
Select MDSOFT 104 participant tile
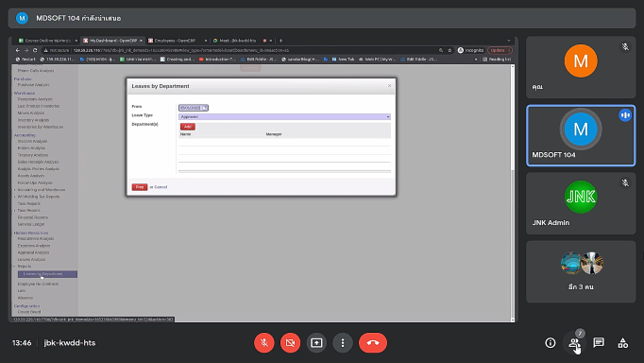pos(581,136)
